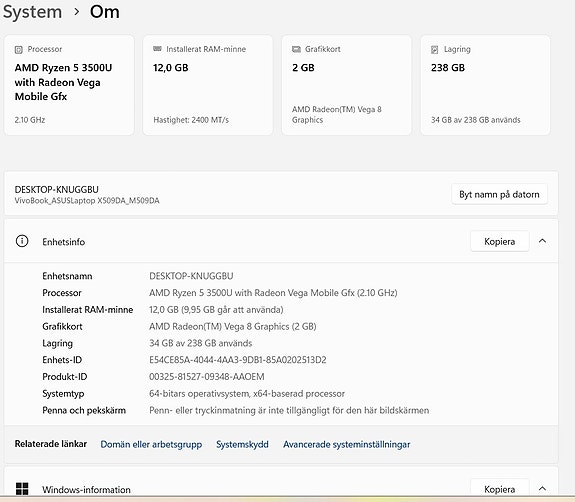Open the Domän eller arbetsgrupp link
The height and width of the screenshot is (502, 575).
[151, 444]
